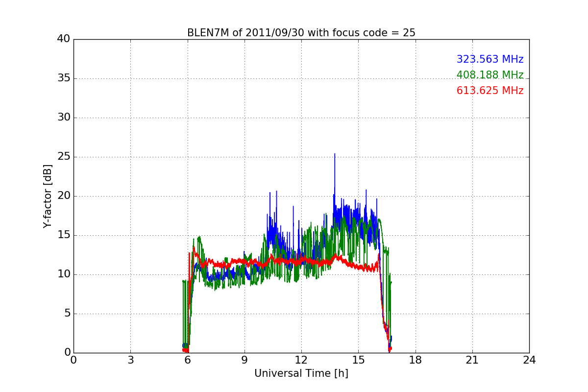Select the green '408.188 MHz' legend label
This screenshot has height=392, width=588.
point(490,75)
